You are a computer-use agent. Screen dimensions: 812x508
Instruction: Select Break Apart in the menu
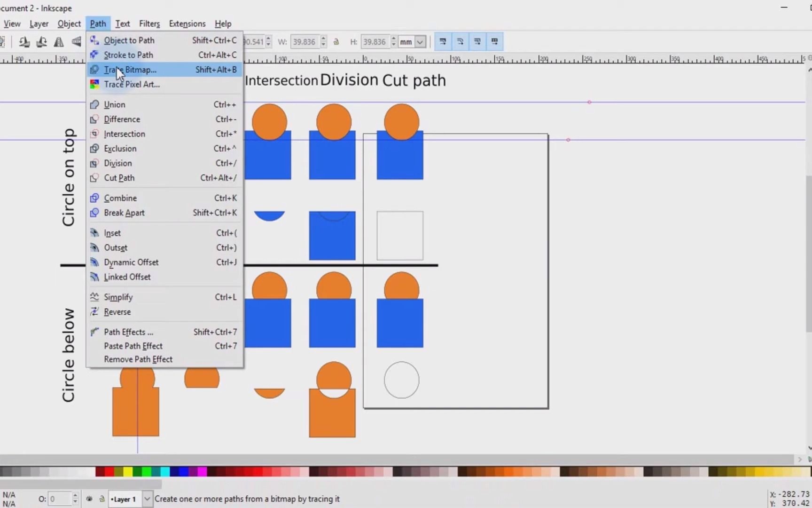click(x=125, y=213)
